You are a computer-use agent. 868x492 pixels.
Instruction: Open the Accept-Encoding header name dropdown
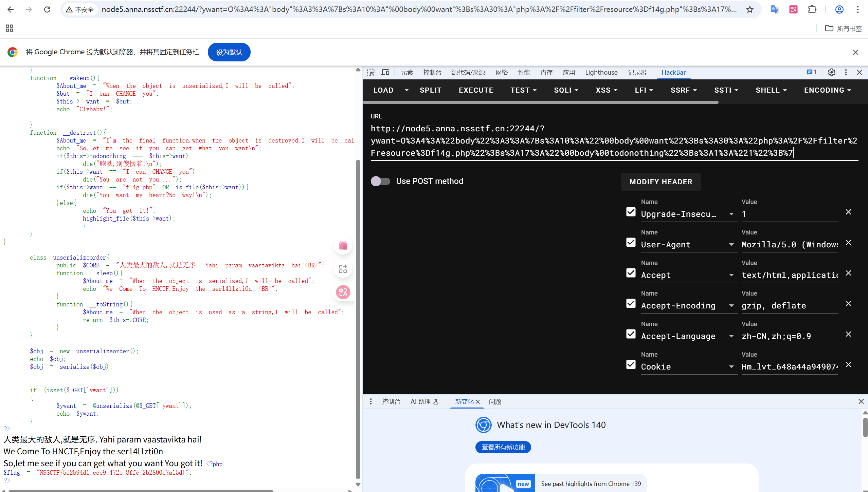tap(731, 306)
